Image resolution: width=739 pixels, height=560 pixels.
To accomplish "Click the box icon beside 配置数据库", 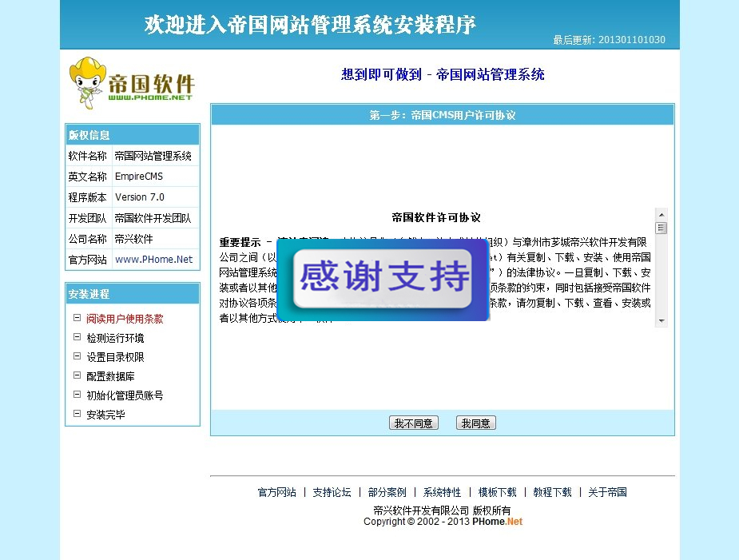I will click(77, 375).
